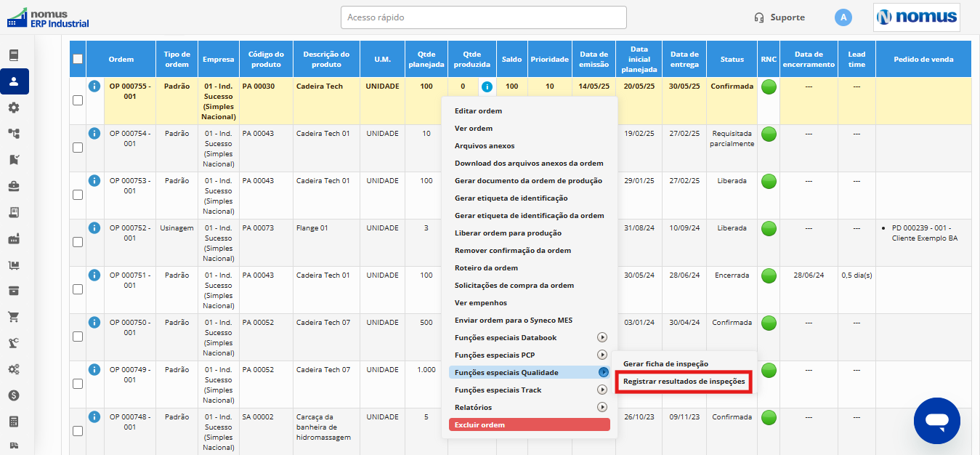Check the box for order OP 000754 - 001
This screenshot has width=980, height=455.
click(78, 148)
